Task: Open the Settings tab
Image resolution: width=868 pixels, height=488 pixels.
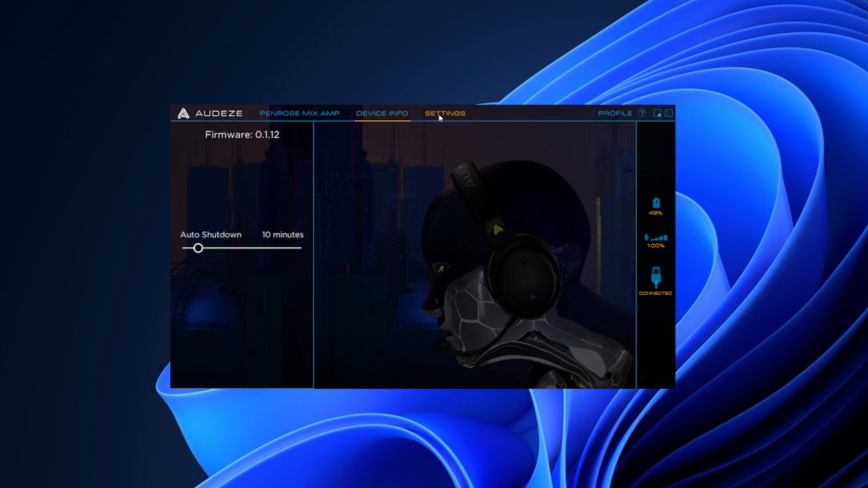Action: click(445, 114)
